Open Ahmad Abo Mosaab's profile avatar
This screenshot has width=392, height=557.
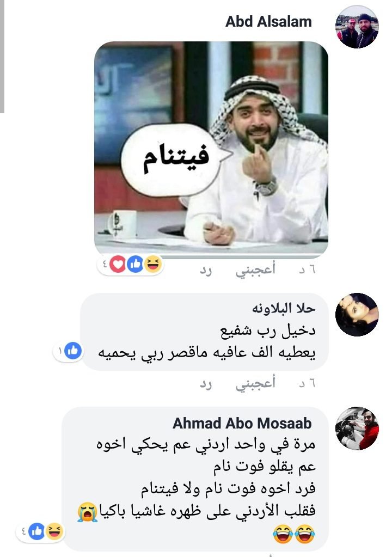357,429
